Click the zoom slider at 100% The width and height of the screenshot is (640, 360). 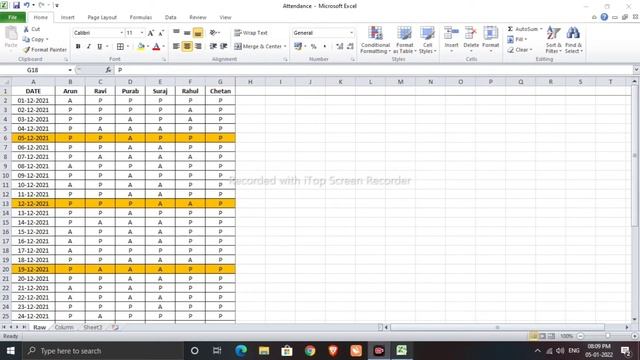(x=607, y=336)
